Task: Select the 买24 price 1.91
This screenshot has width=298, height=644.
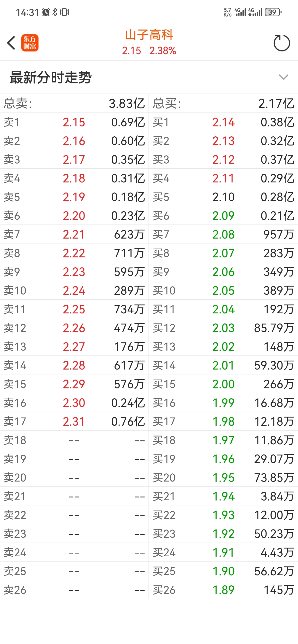Action: pyautogui.click(x=223, y=552)
